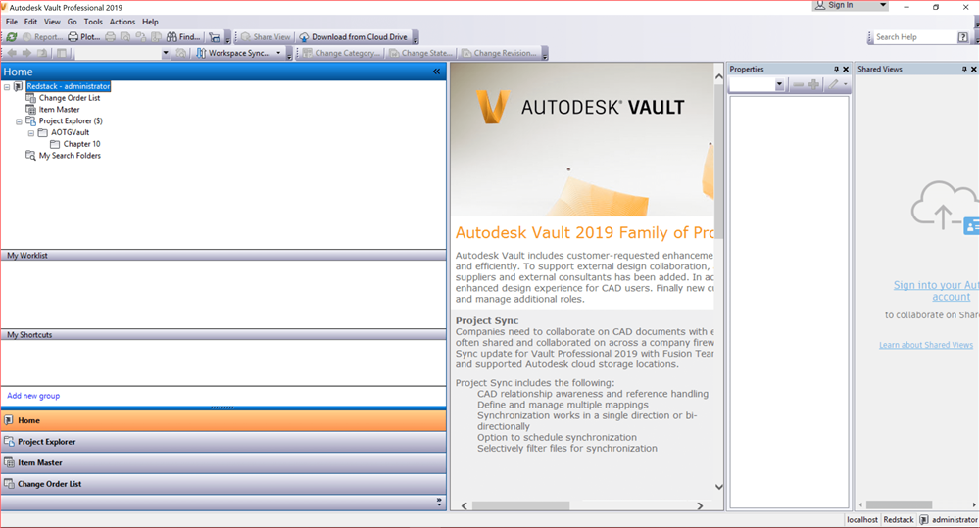Pin the Shared Views panel
The width and height of the screenshot is (980, 528).
pyautogui.click(x=964, y=69)
